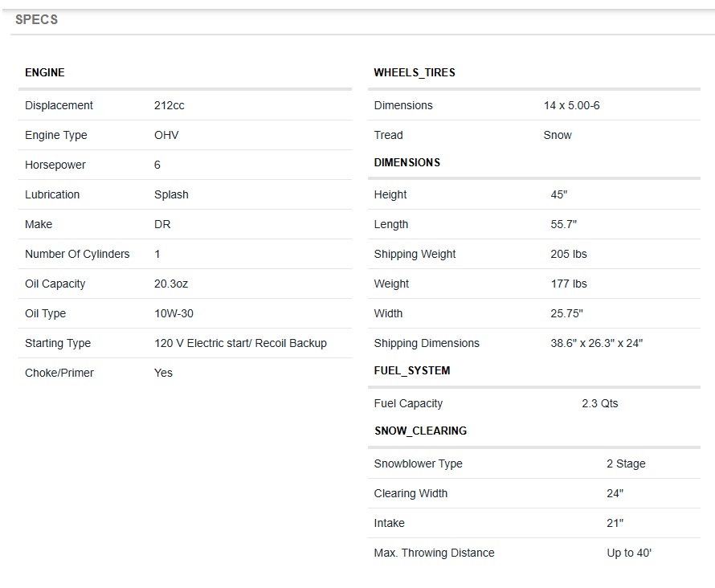This screenshot has width=715, height=588.
Task: Select the Fuel Capacity 2.3 Qts value
Action: pos(600,403)
